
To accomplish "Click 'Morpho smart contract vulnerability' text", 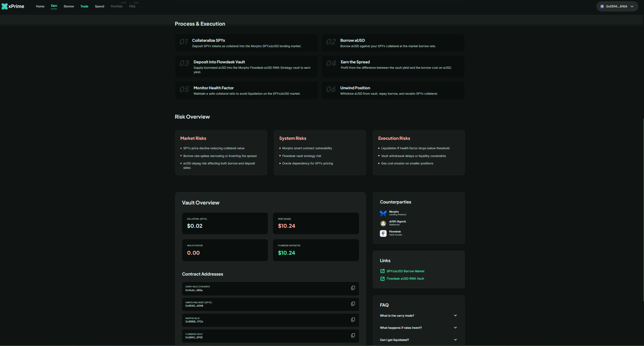I will (307, 148).
